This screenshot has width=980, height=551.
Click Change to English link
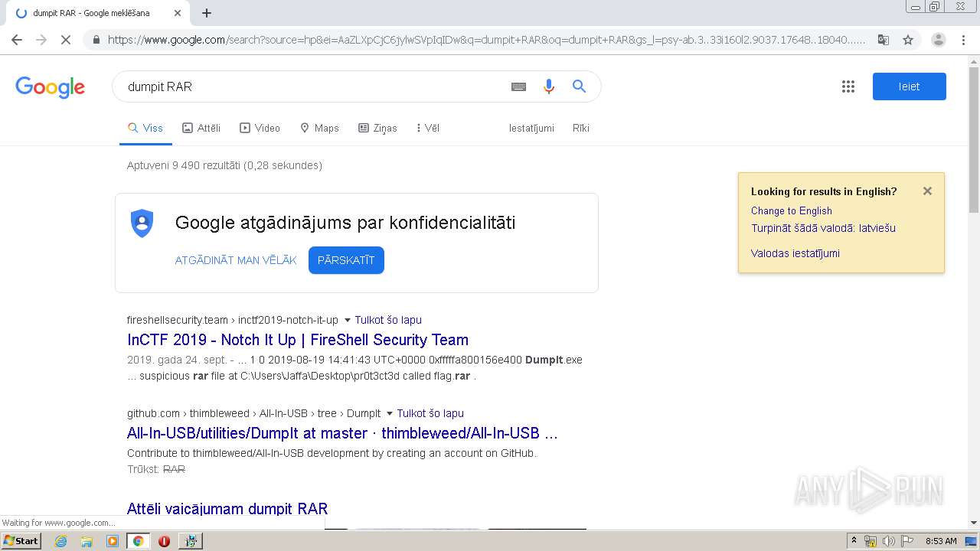[x=791, y=210]
